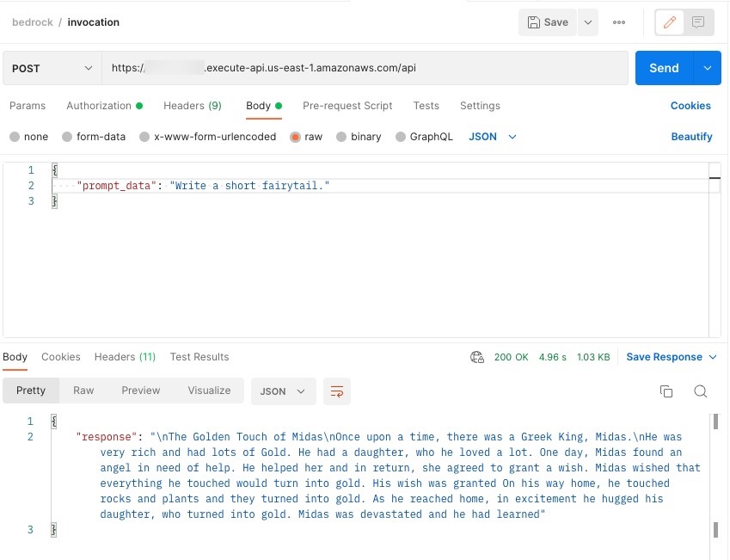Copy response body with the copy icon
Screen dimensions: 730x560
666,391
